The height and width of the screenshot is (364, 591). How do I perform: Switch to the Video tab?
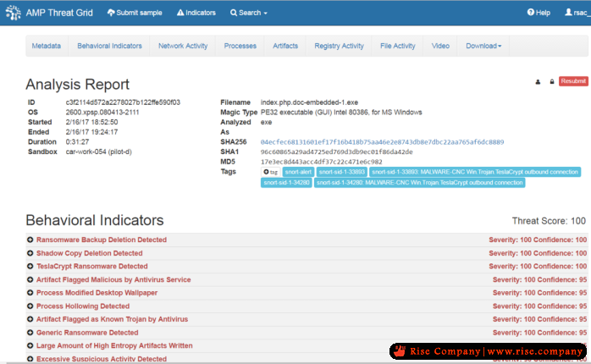(440, 46)
